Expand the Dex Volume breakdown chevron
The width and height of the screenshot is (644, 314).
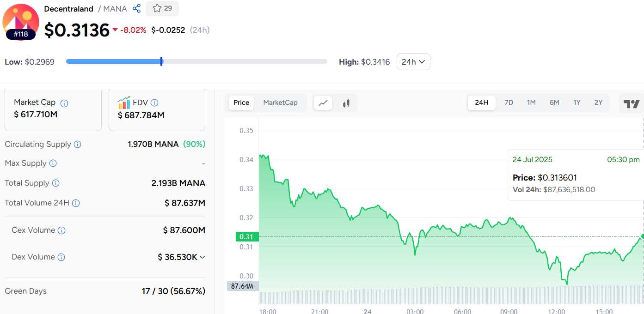(x=202, y=257)
